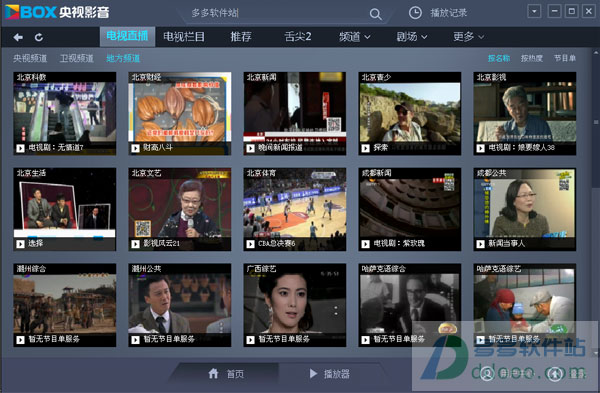Sort channels by 按热度
The width and height of the screenshot is (600, 393).
click(532, 58)
